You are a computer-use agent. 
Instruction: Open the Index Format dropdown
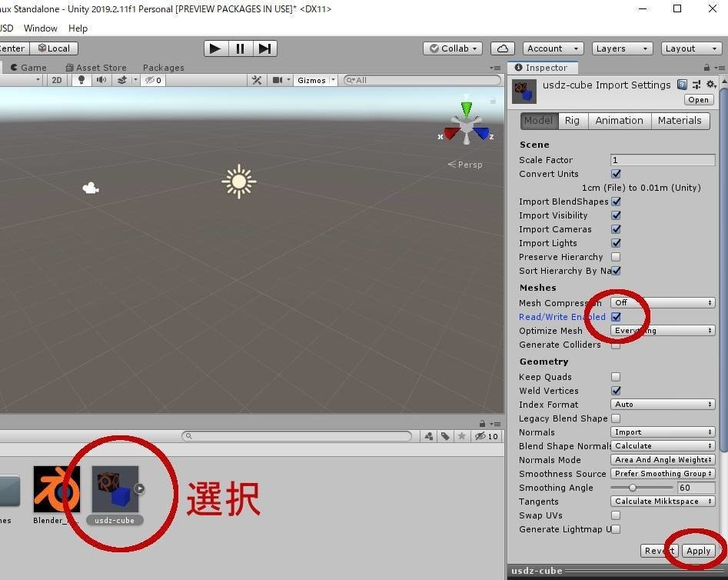pos(663,405)
